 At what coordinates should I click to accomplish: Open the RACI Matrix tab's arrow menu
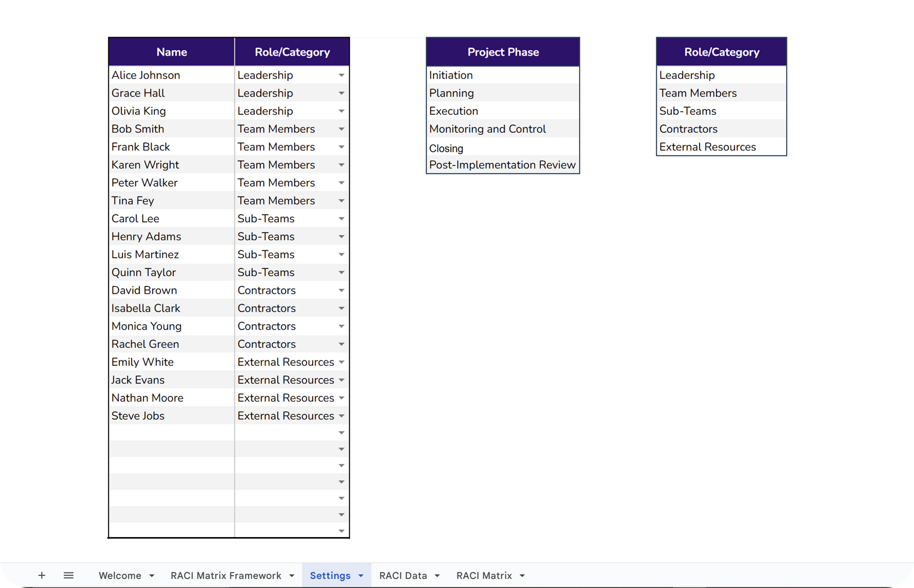pyautogui.click(x=522, y=575)
